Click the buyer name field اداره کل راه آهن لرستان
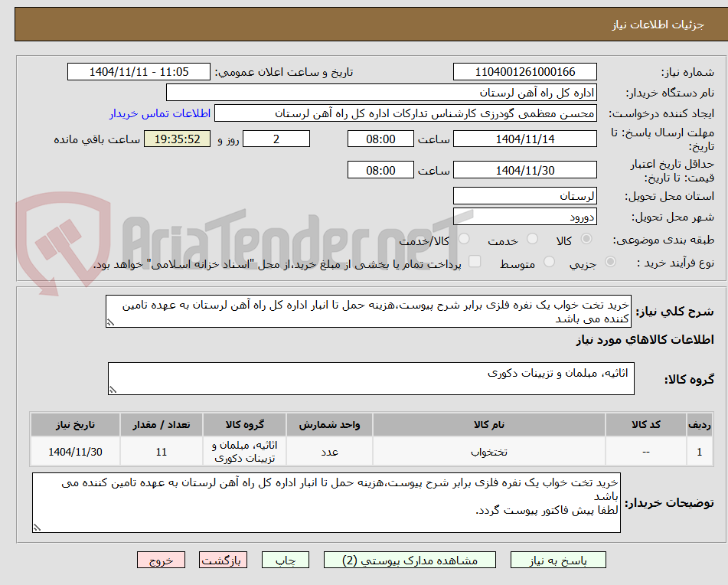 coord(381,93)
